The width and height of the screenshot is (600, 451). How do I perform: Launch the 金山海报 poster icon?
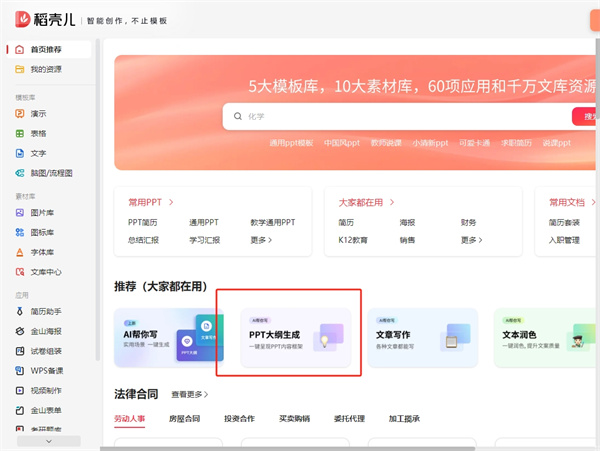pyautogui.click(x=20, y=331)
